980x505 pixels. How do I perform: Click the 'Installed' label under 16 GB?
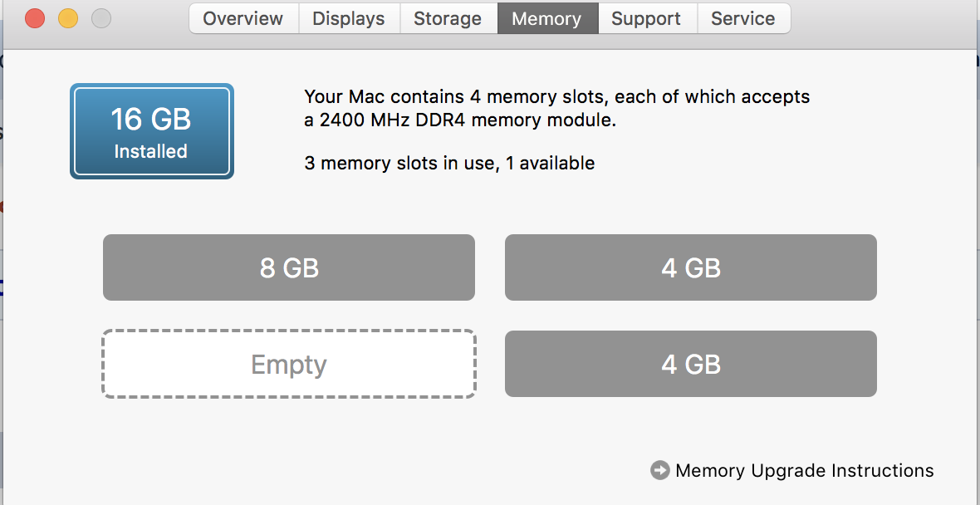tap(150, 151)
